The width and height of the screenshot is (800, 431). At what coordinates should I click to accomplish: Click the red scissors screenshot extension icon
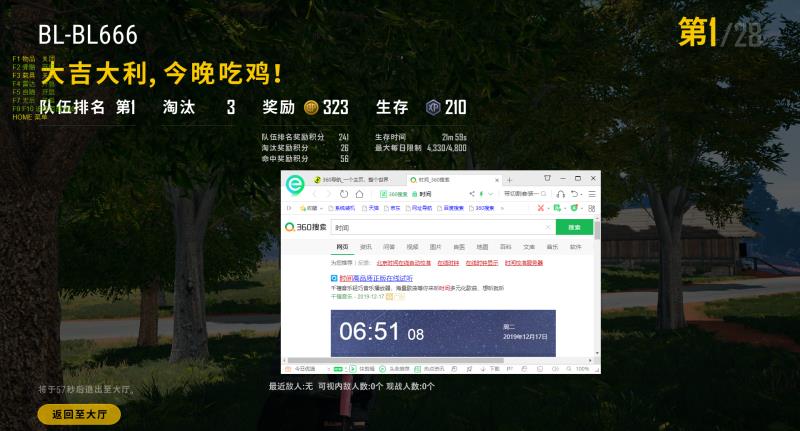click(x=541, y=208)
